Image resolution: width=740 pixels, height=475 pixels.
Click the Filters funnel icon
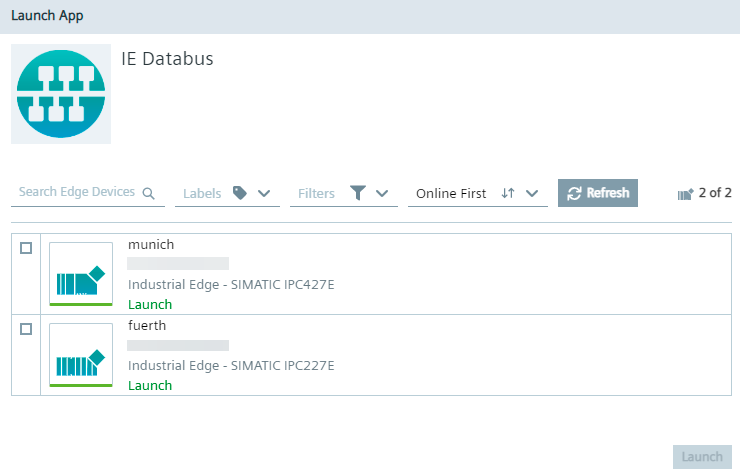pos(358,193)
